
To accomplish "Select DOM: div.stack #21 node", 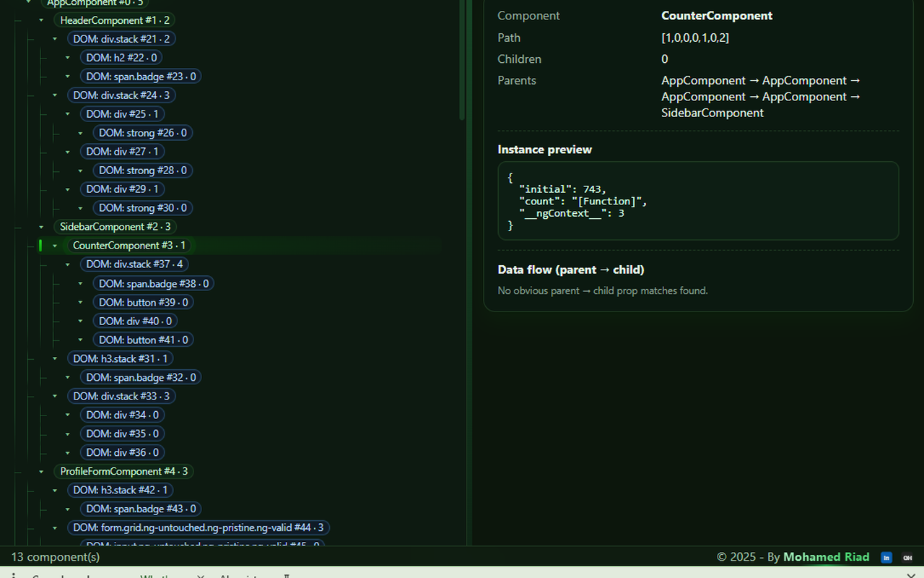I will point(122,39).
